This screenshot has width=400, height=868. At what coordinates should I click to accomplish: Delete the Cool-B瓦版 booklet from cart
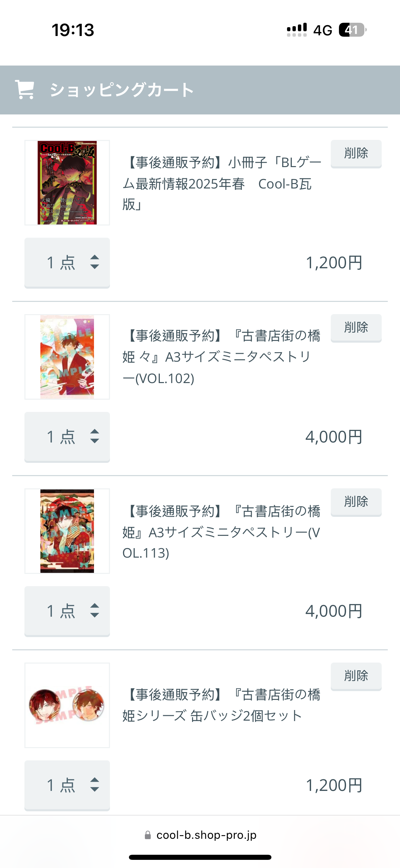(356, 153)
